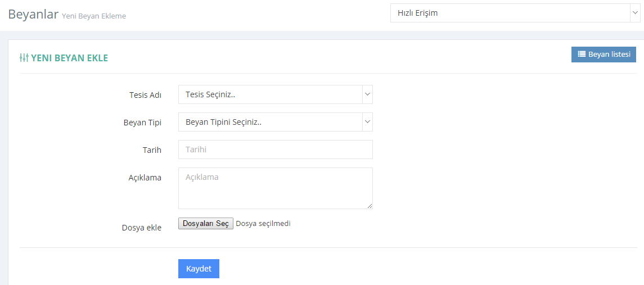
Task: Click the Hızlı Erişim chevron arrow
Action: [x=634, y=13]
